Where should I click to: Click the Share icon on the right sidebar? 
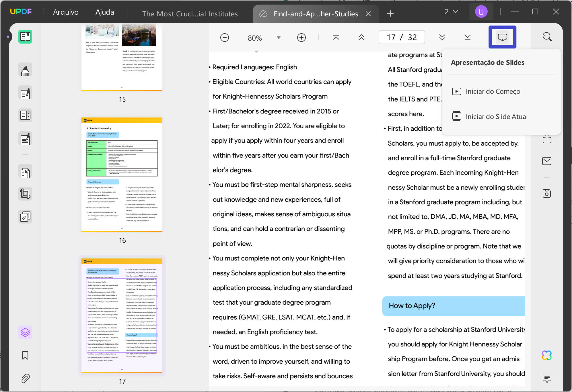point(547,139)
